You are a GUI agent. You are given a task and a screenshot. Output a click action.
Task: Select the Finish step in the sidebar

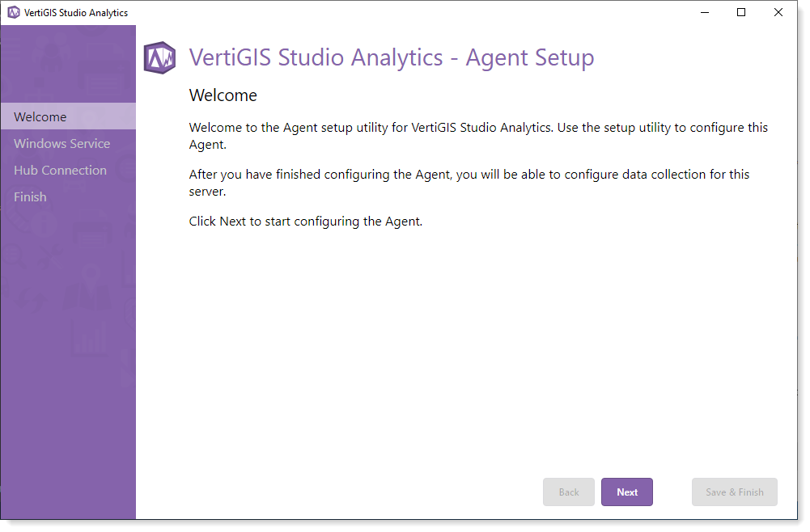coord(30,196)
